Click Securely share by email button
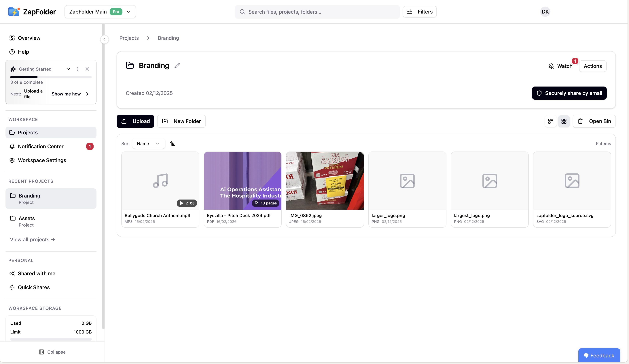This screenshot has width=629, height=364. [x=569, y=93]
